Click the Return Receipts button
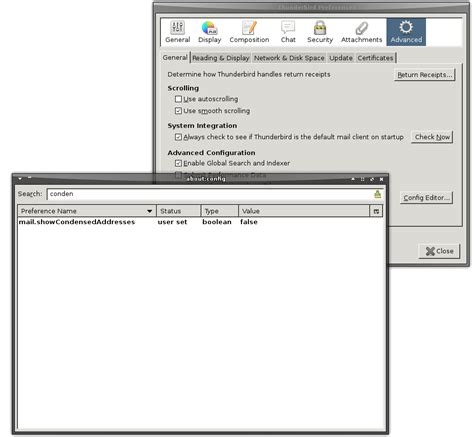 pos(424,75)
